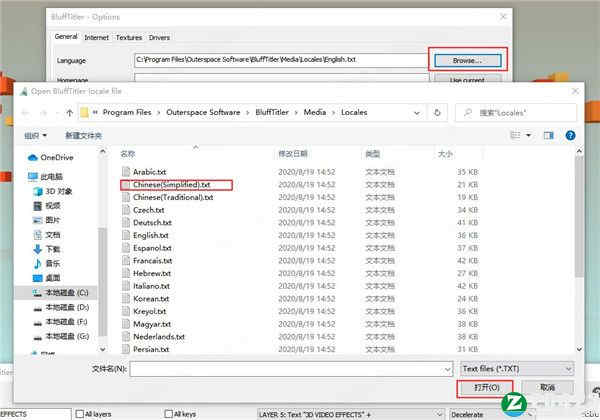
Task: Select 此电脑 in navigation pane
Action: [x=46, y=176]
